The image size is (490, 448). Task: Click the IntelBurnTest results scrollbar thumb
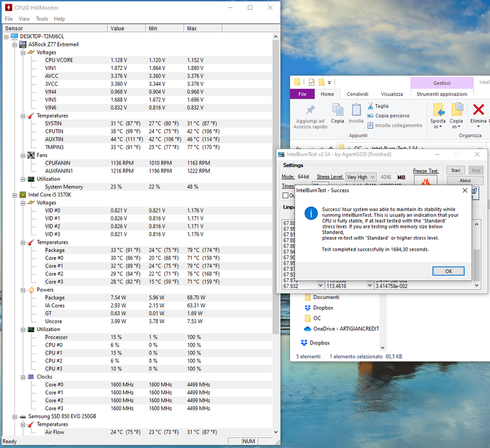476,265
